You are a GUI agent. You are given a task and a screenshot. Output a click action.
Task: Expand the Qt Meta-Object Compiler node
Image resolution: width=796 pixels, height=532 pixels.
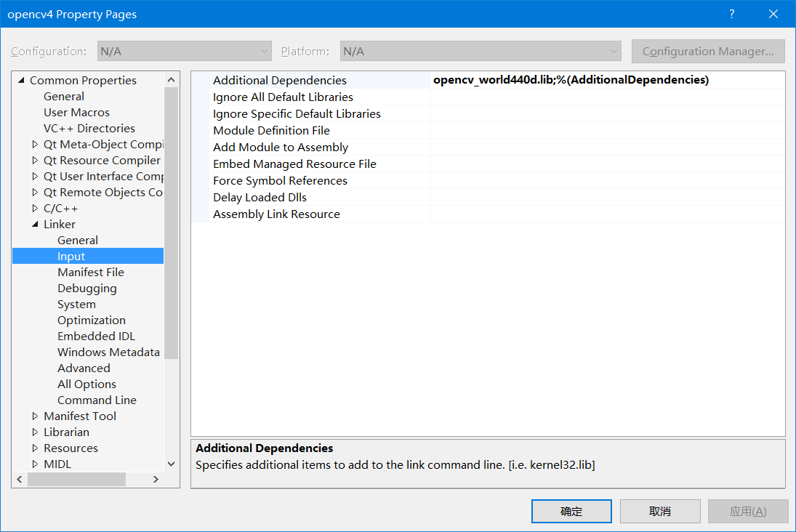tap(34, 144)
